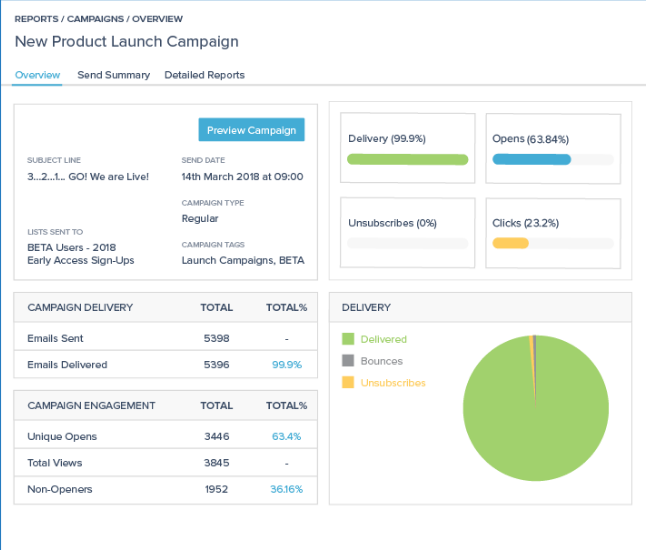The height and width of the screenshot is (550, 646).
Task: Click the gray Bounces legend swatch
Action: [348, 361]
